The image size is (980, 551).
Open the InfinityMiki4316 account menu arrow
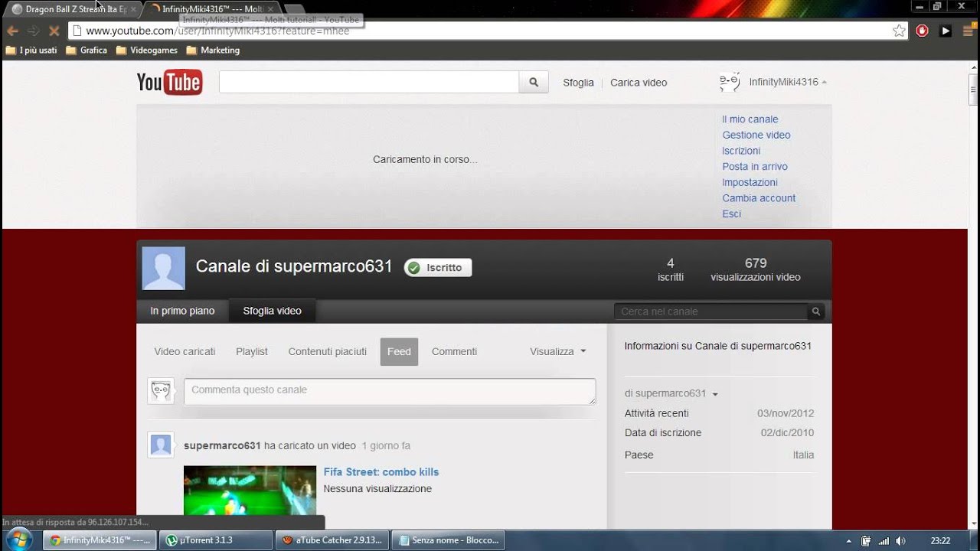click(824, 83)
